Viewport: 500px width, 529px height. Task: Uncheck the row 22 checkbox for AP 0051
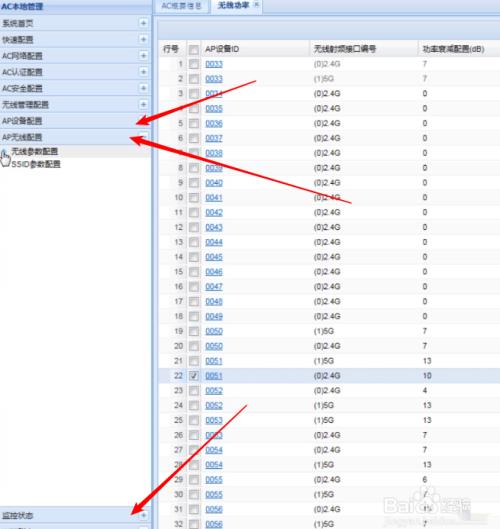[x=194, y=375]
